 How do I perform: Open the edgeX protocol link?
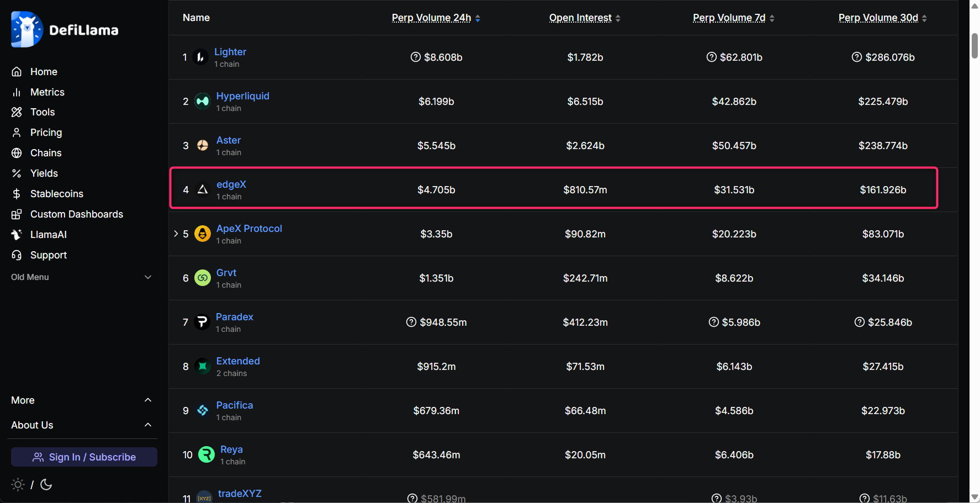(231, 184)
